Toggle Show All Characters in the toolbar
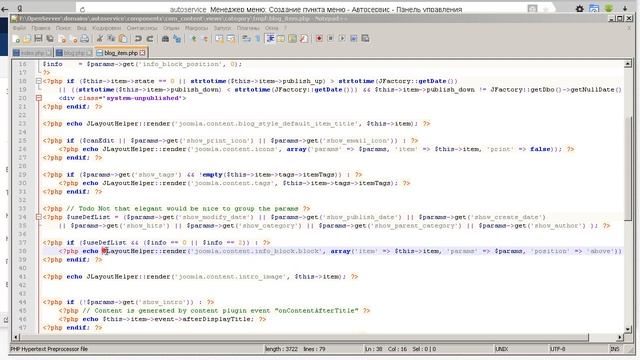The image size is (640, 360). coord(258,39)
